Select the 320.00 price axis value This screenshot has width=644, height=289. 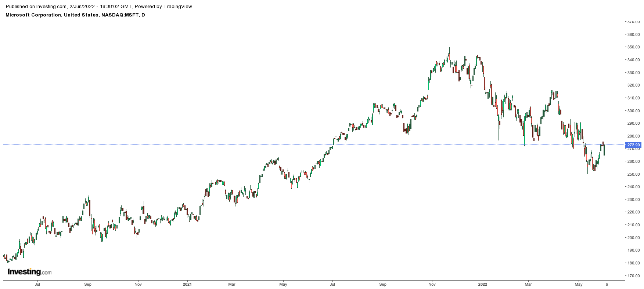point(634,85)
